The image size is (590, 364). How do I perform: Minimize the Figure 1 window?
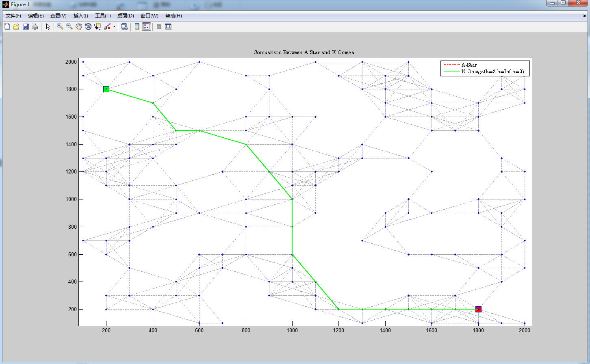[x=552, y=3]
